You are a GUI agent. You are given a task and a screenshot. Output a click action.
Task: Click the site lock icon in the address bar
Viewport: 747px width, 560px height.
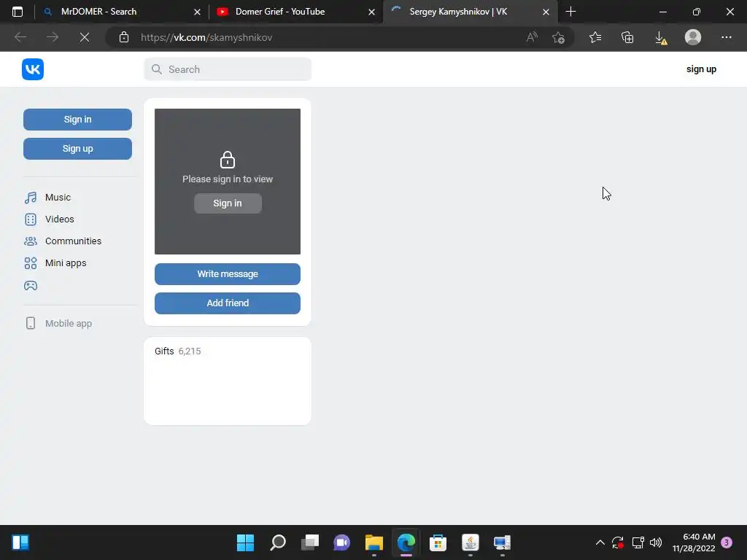coord(124,37)
